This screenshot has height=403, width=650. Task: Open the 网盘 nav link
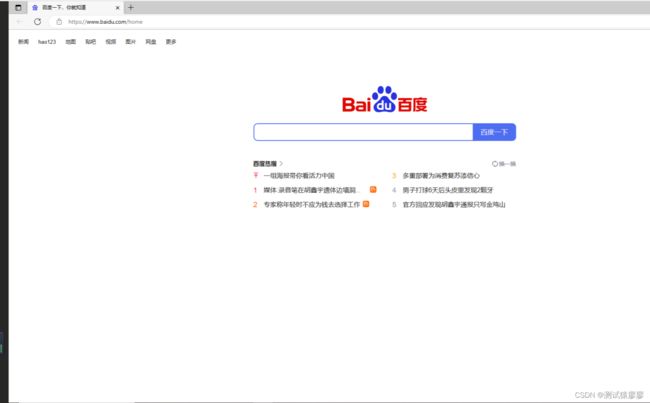coord(151,41)
